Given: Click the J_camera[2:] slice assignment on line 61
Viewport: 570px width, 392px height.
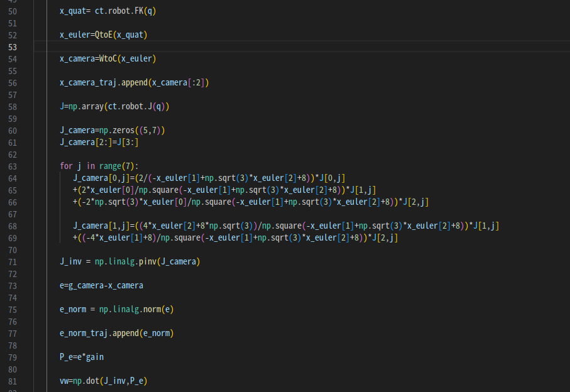Looking at the screenshot, I should tap(86, 143).
